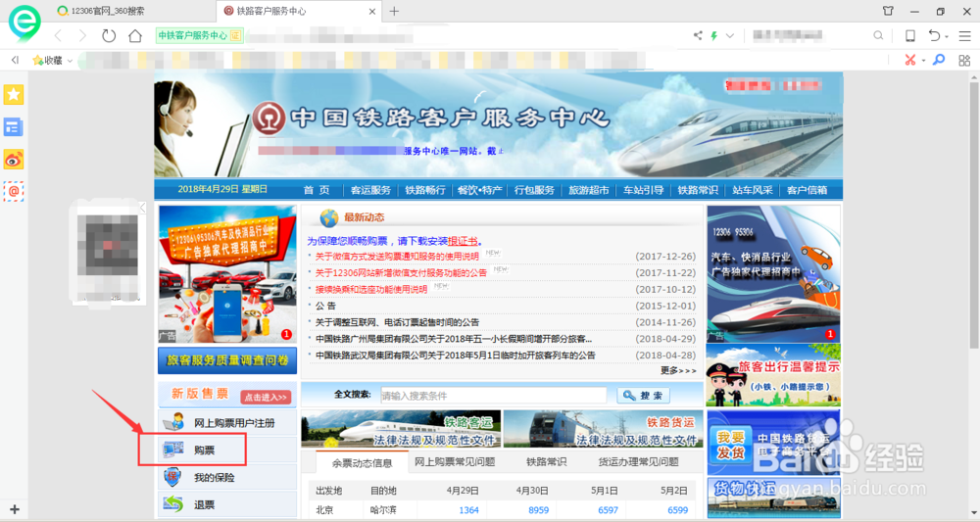Viewport: 980px width, 522px height.
Task: Open the blue news sidebar icon
Action: [x=14, y=127]
